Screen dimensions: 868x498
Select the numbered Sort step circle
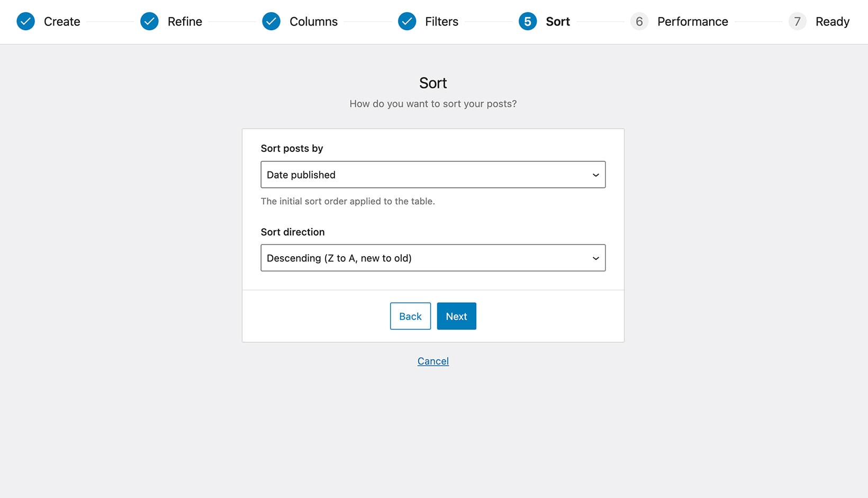tap(528, 22)
